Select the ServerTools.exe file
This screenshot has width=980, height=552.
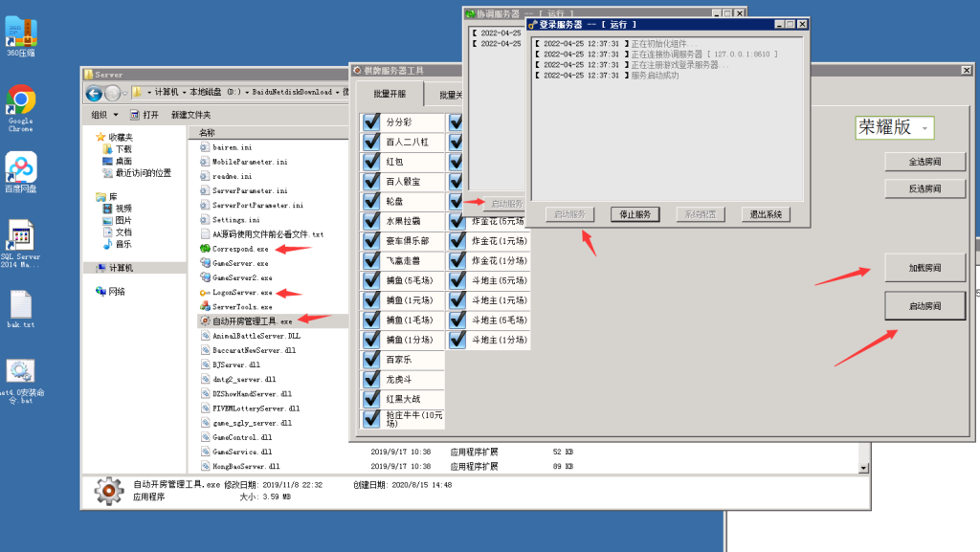point(241,306)
